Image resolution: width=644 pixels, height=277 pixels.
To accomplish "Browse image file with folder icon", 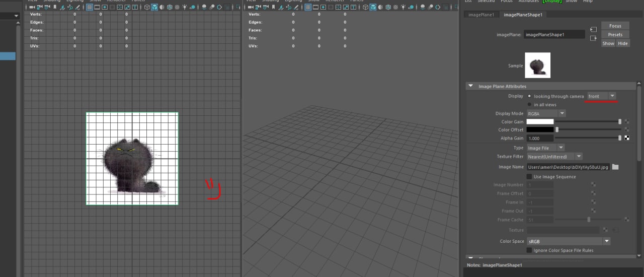I will coord(615,167).
